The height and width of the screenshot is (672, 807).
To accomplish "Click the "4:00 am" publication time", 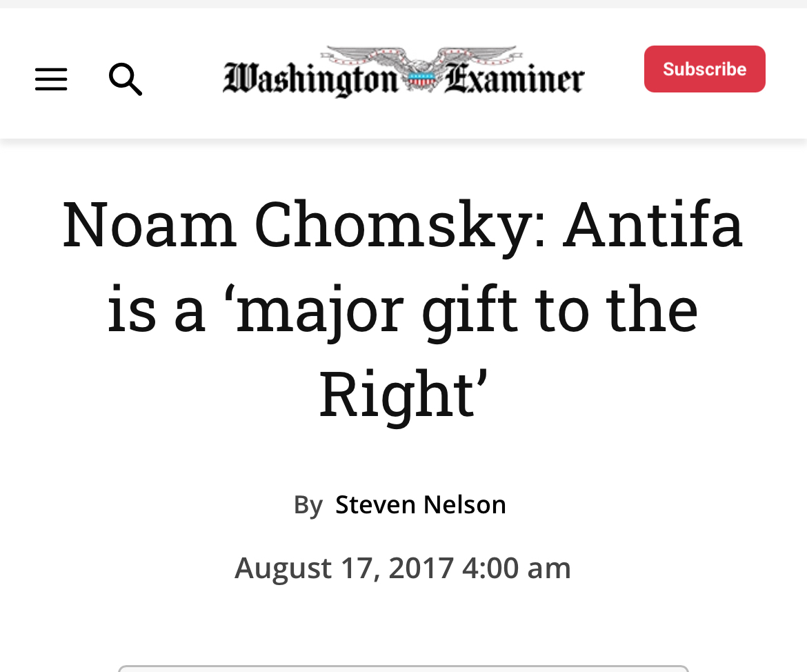I will (516, 568).
